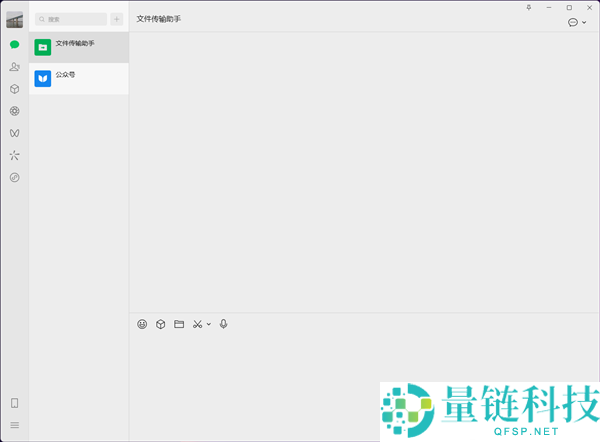Open the Contacts sidebar icon
Image resolution: width=600 pixels, height=442 pixels.
pos(15,67)
